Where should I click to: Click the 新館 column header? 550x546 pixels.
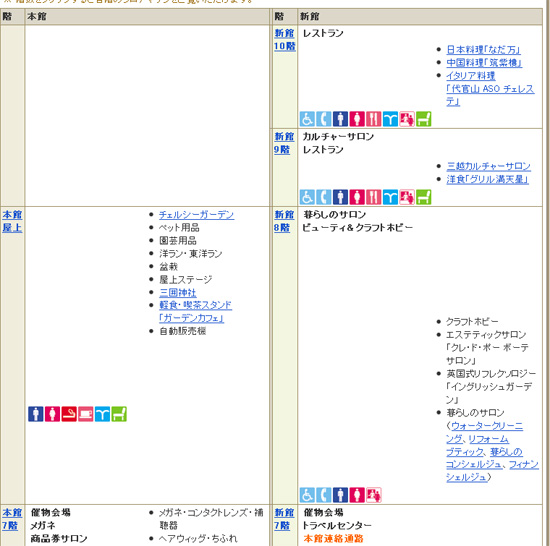pyautogui.click(x=309, y=16)
